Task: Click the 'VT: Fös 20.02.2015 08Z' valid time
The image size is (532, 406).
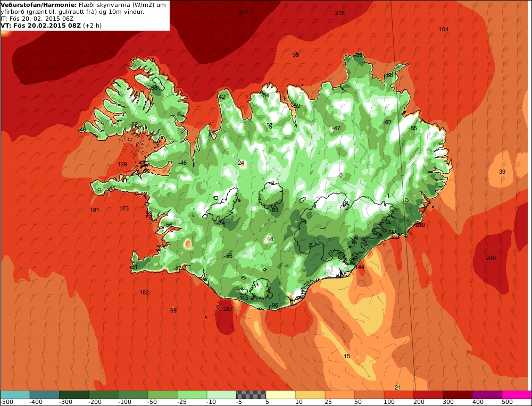Action: [x=41, y=26]
